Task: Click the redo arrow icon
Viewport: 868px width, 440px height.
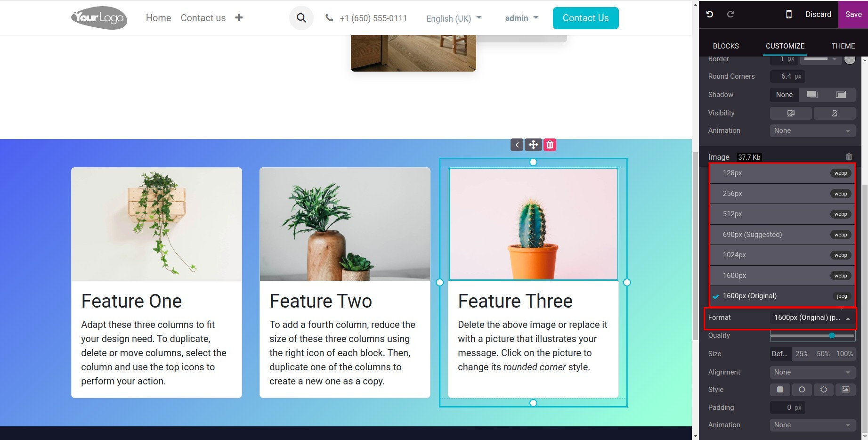Action: [x=730, y=14]
